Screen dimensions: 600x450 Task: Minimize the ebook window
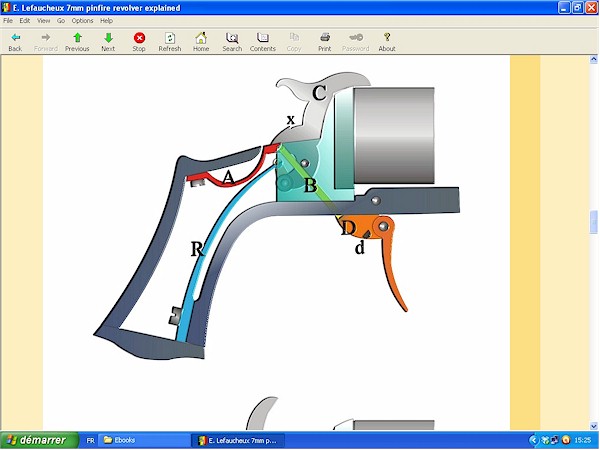point(564,8)
